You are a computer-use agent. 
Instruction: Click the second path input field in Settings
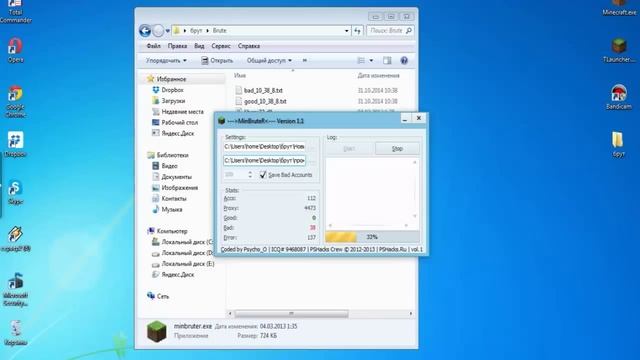264,161
